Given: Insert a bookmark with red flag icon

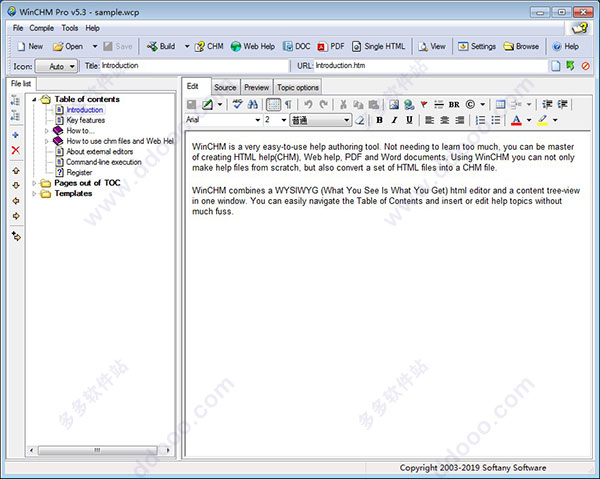Looking at the screenshot, I should [424, 104].
